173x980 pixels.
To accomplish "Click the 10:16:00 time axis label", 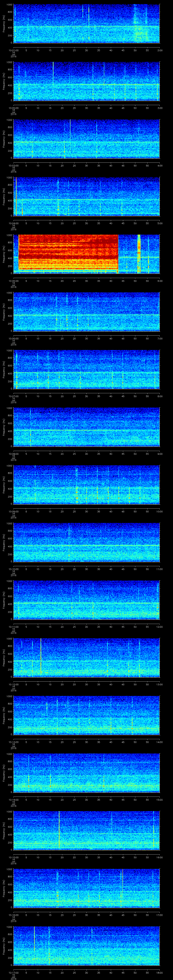I will point(14,915).
